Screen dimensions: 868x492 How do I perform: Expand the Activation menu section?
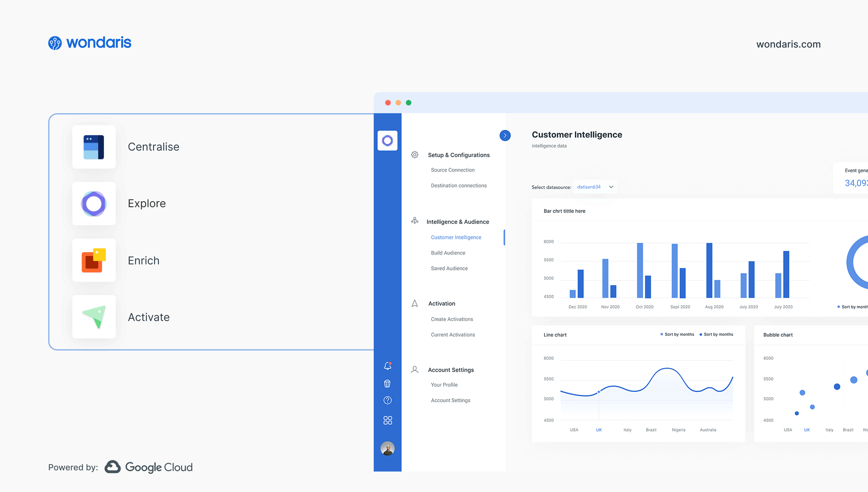(x=441, y=304)
